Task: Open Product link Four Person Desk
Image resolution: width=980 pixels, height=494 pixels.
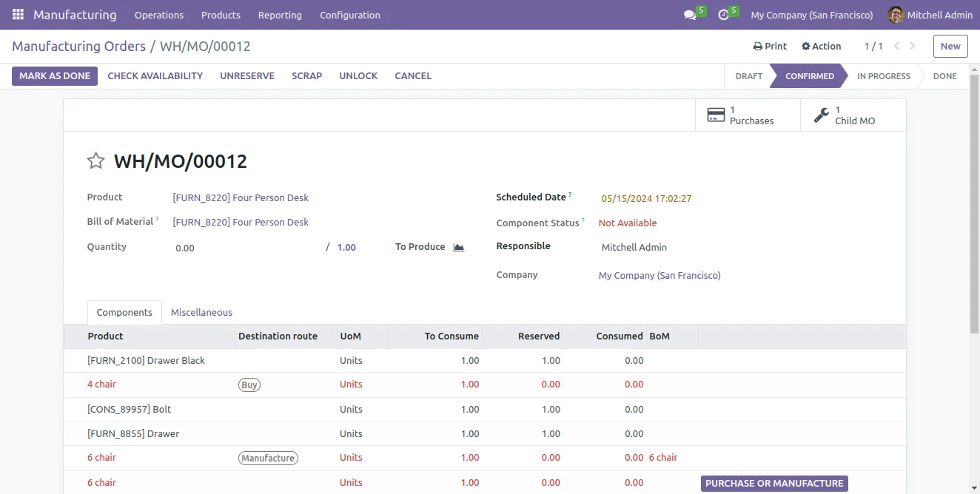Action: [x=241, y=197]
